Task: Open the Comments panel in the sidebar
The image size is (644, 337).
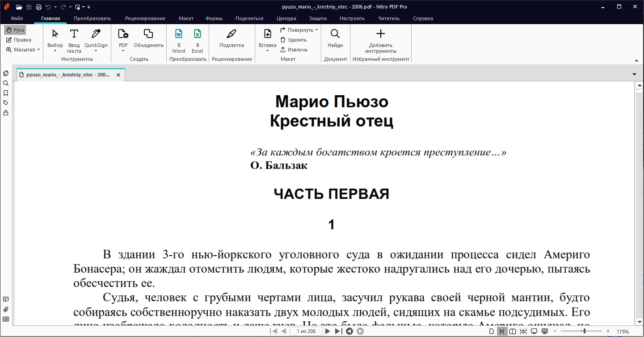Action: click(6, 299)
